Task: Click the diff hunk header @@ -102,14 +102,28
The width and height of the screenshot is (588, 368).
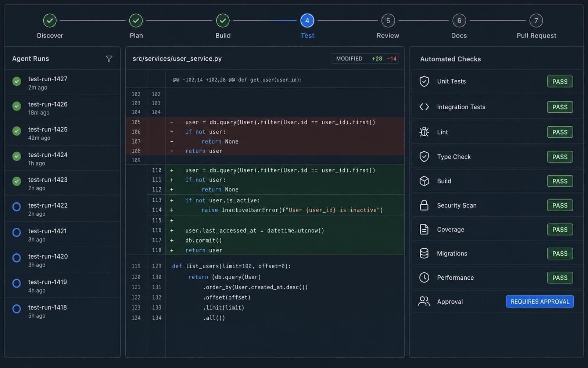Action: click(x=237, y=79)
